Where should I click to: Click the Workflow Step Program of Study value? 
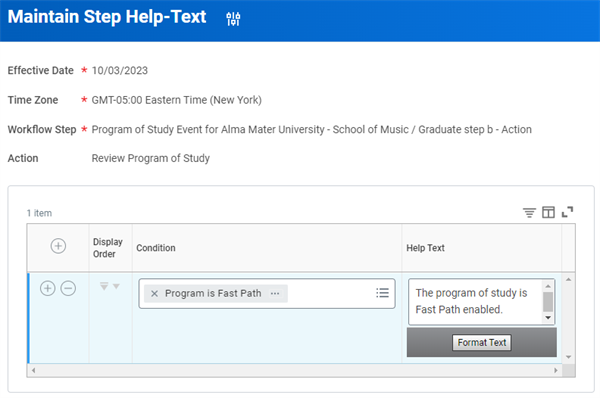point(311,129)
